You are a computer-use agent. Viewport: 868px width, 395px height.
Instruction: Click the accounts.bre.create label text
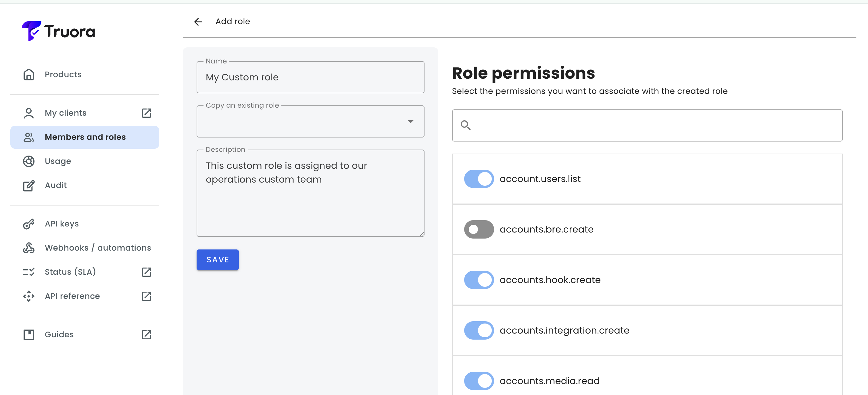(x=546, y=229)
